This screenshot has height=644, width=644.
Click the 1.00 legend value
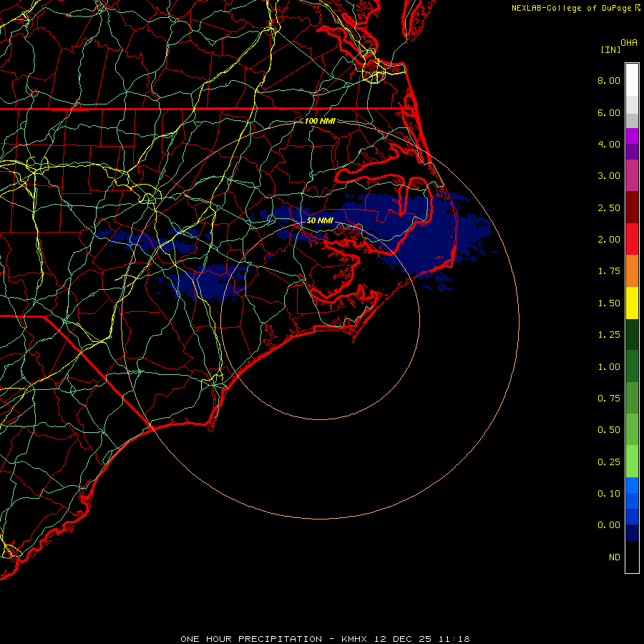[609, 367]
